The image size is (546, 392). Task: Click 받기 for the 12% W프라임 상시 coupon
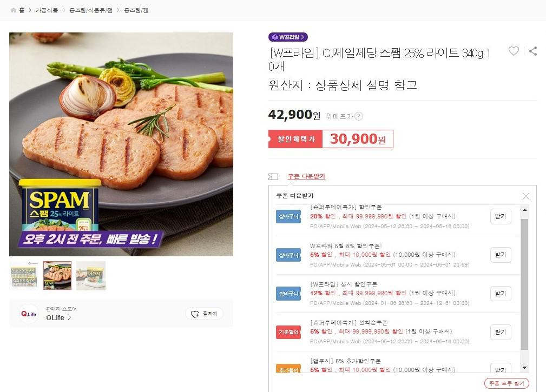pyautogui.click(x=500, y=294)
